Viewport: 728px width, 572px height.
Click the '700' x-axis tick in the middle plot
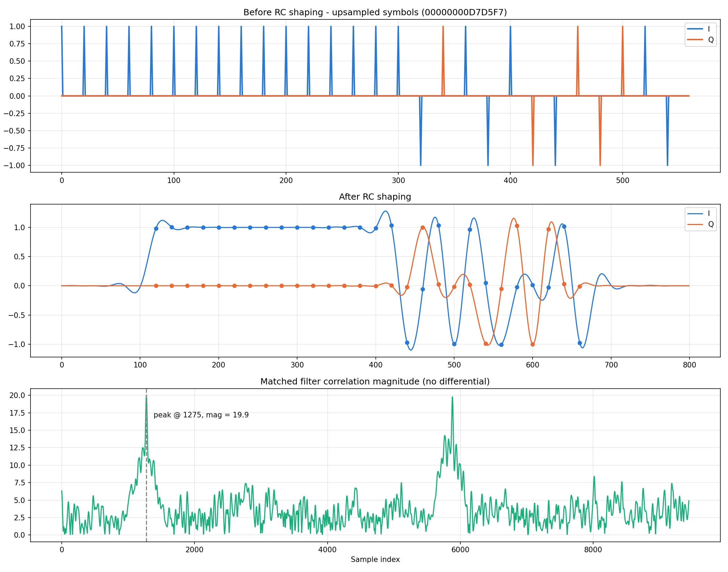point(611,365)
